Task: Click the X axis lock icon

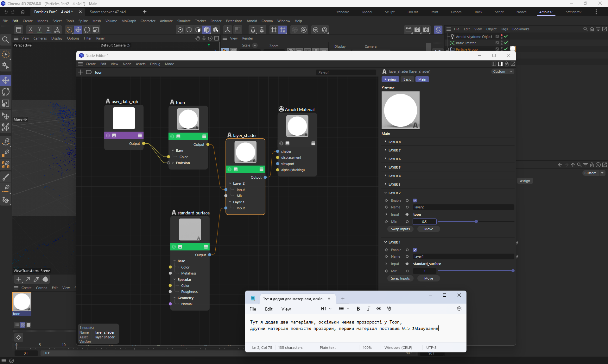Action: click(x=30, y=30)
